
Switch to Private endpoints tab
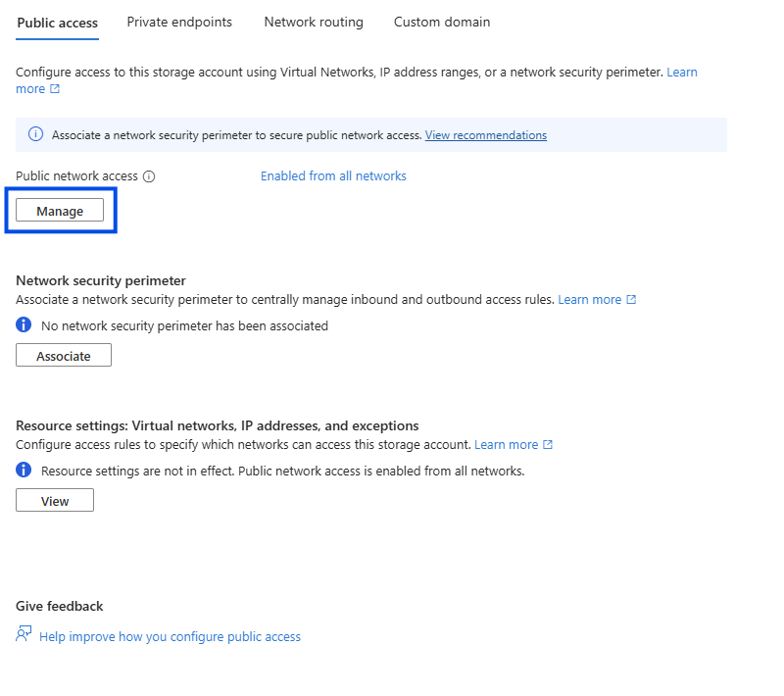click(179, 22)
